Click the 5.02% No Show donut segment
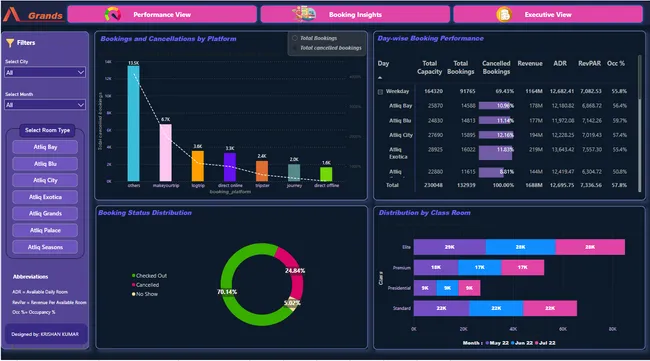Image resolution: width=650 pixels, height=361 pixels. (x=293, y=304)
